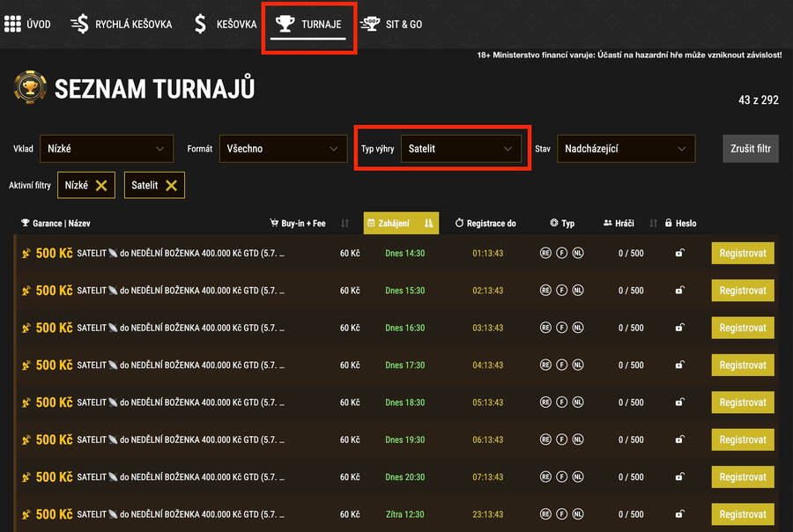Sort players column using Hráči arrows

(x=653, y=223)
